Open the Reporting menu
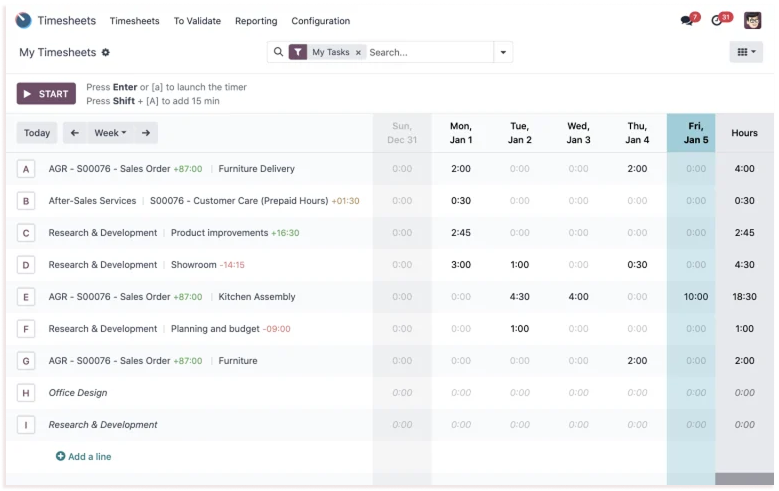Screen dimensions: 779x491 [x=256, y=21]
